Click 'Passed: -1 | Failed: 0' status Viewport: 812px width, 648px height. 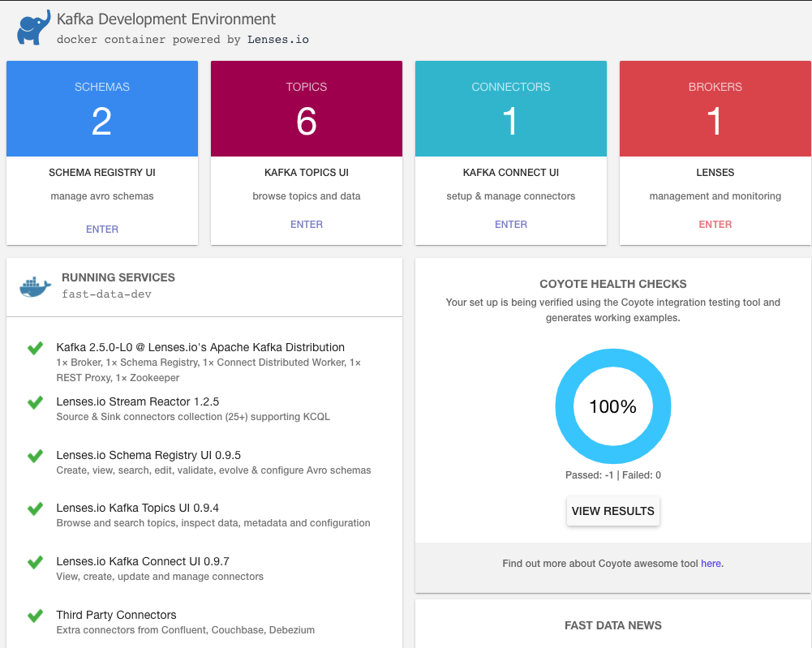click(x=613, y=475)
